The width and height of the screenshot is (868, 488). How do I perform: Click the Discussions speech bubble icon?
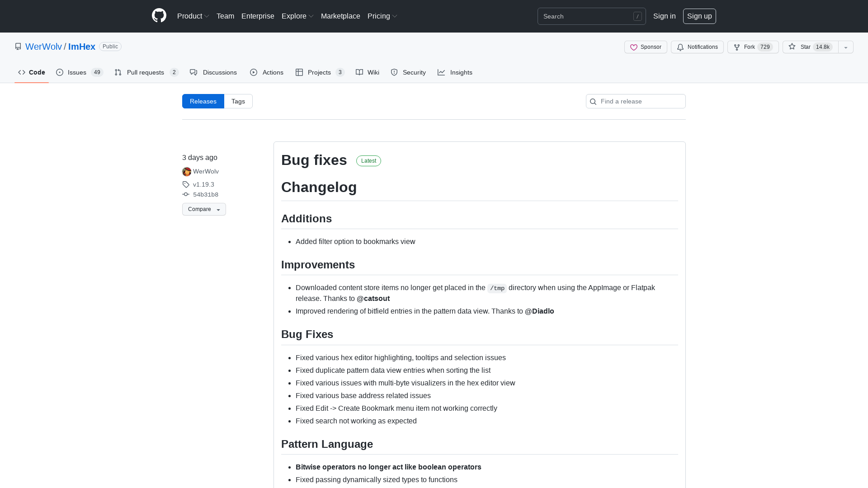[x=193, y=72]
